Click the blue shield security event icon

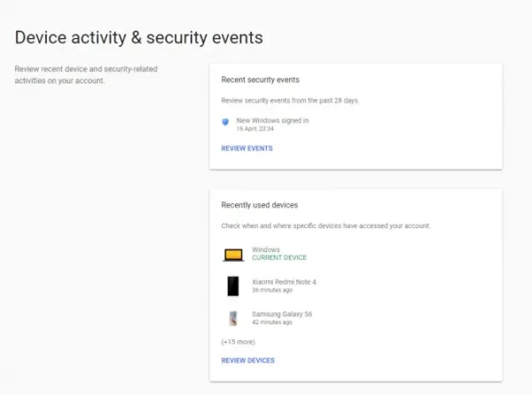click(225, 122)
